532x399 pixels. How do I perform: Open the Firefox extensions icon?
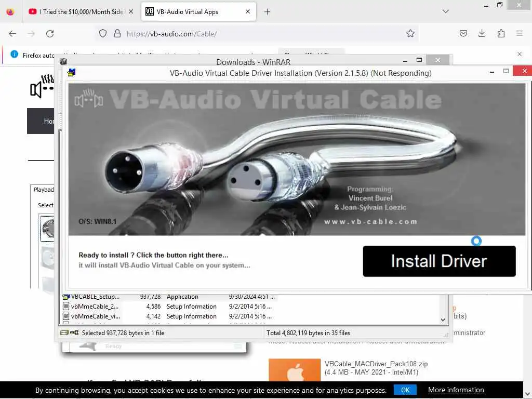click(501, 33)
